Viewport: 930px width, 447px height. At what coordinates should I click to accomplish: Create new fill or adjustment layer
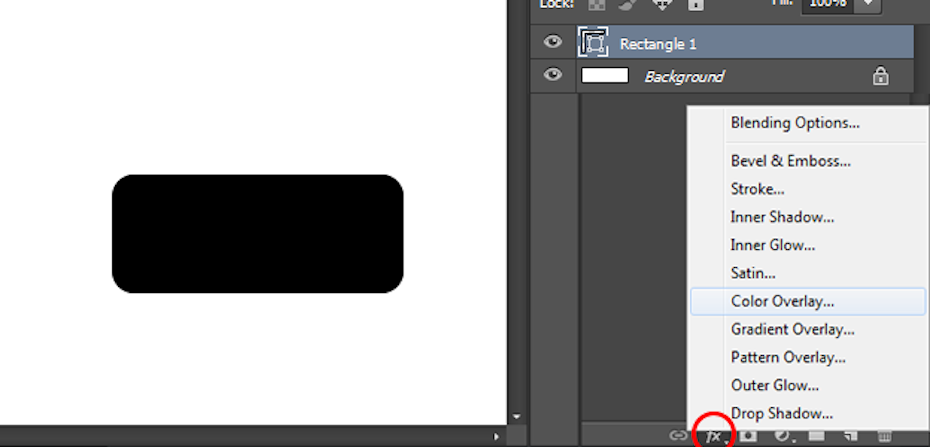click(783, 436)
